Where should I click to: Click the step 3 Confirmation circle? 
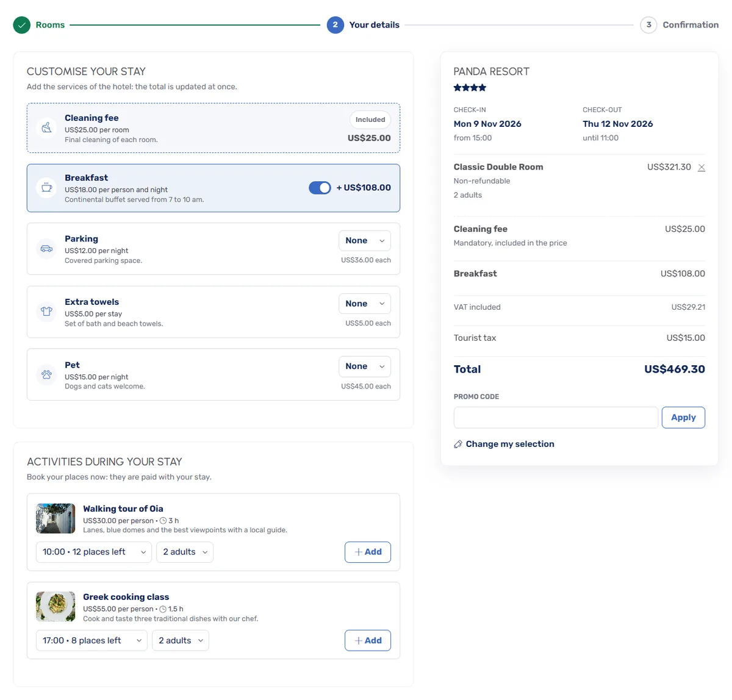coord(648,25)
